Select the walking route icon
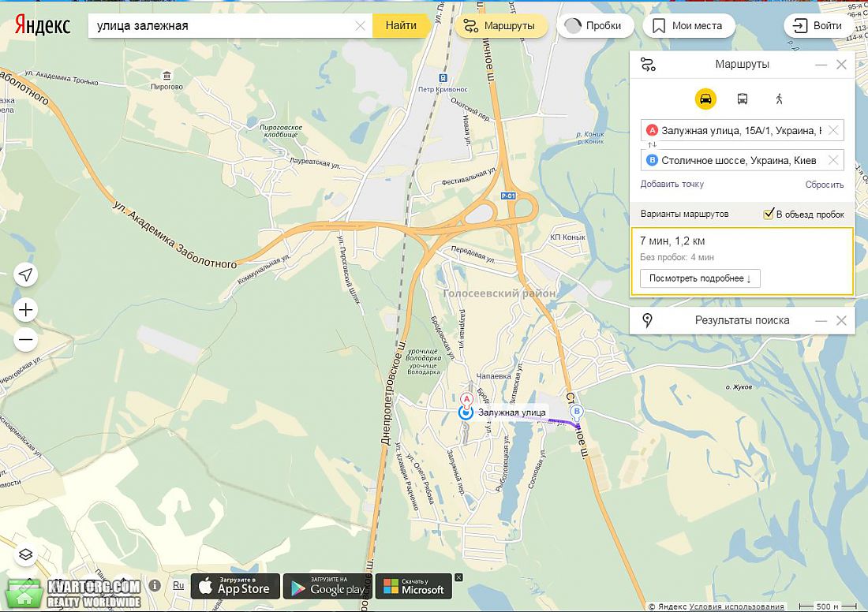This screenshot has width=868, height=612. click(x=780, y=99)
